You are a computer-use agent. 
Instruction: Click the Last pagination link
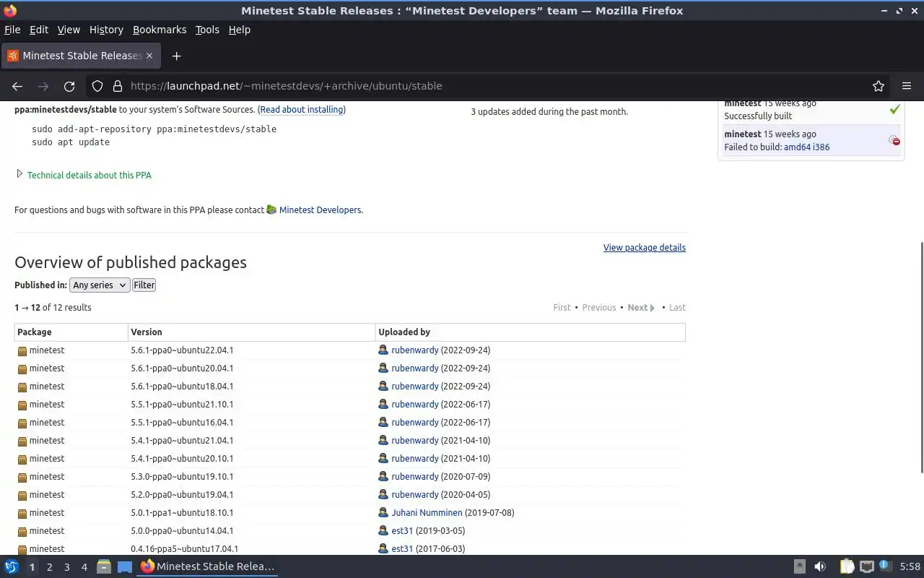click(677, 308)
